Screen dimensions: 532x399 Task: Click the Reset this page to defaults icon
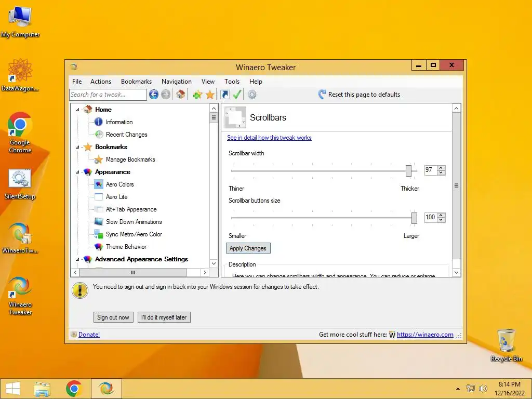[322, 95]
